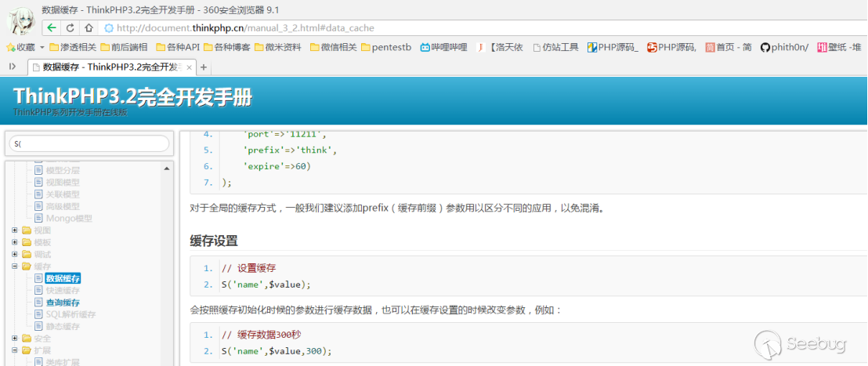Open the 壁纸 -堆 bookmark
The height and width of the screenshot is (366, 868).
(839, 47)
